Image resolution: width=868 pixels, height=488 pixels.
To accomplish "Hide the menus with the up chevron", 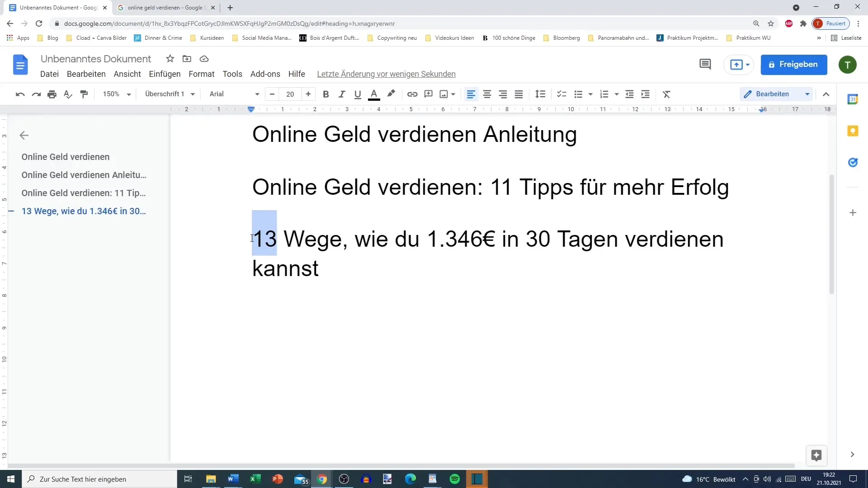I will (x=826, y=94).
